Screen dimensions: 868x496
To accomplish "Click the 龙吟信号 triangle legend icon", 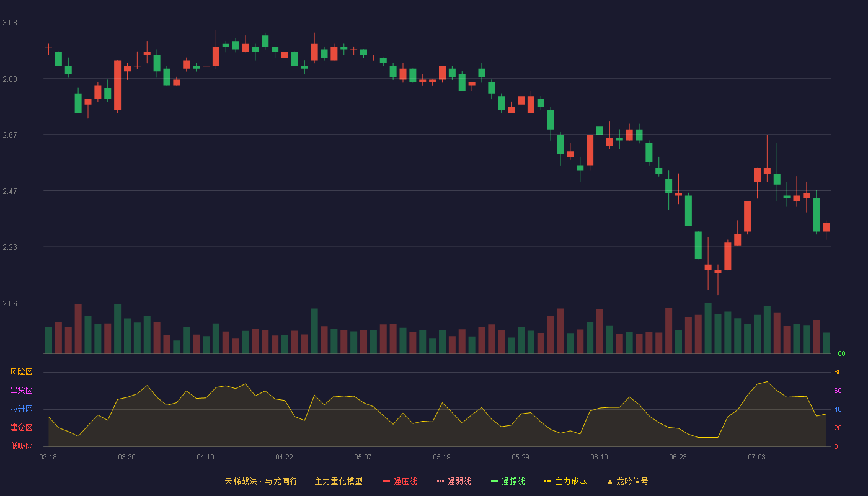I will [610, 482].
